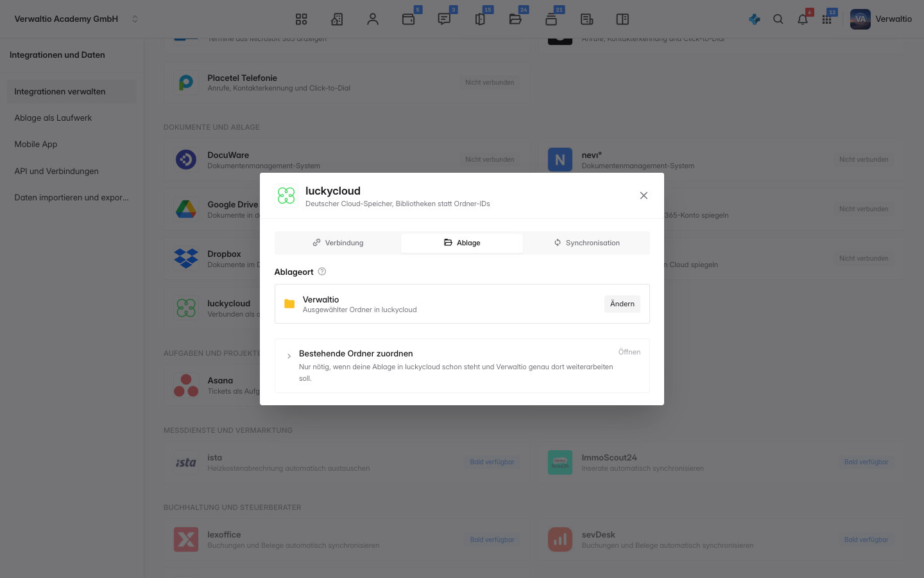Viewport: 924px width, 578px height.
Task: Switch to the Verbindung tab
Action: click(x=338, y=243)
